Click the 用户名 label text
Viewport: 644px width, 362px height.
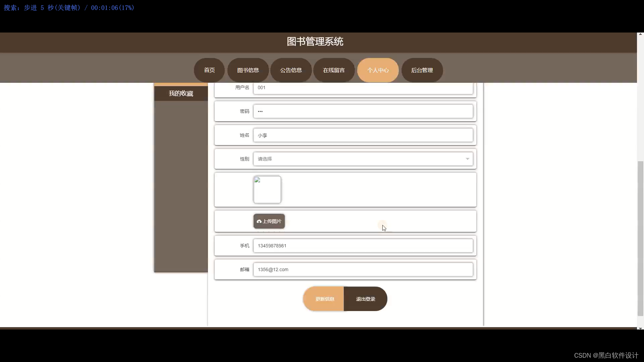(242, 87)
